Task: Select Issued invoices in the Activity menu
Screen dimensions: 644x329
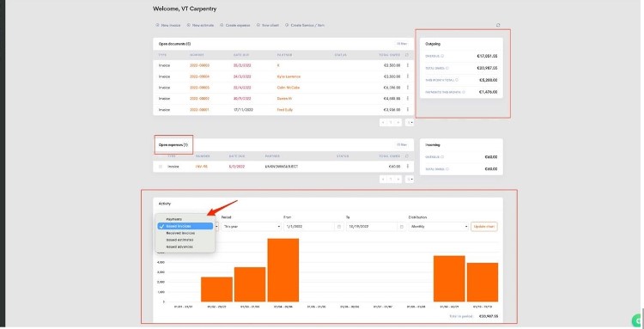Action: coord(185,226)
